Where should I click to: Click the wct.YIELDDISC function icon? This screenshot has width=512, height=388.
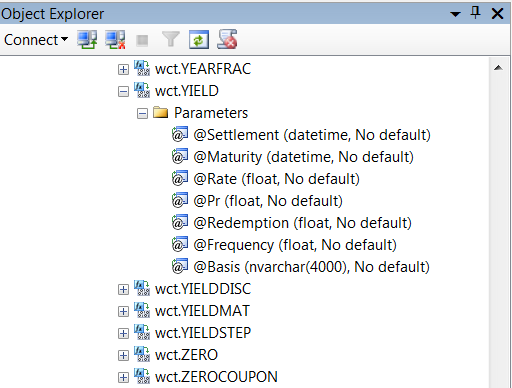click(x=142, y=288)
